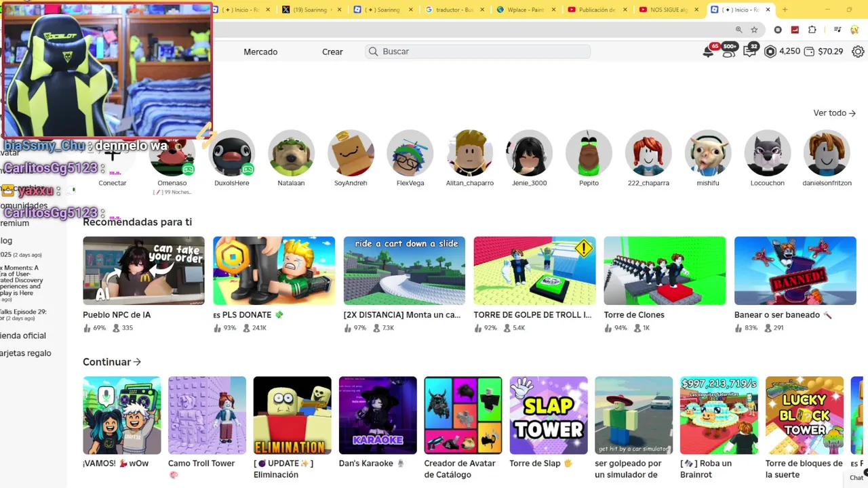
Task: Open Locouchon's friend avatar
Action: tap(768, 154)
